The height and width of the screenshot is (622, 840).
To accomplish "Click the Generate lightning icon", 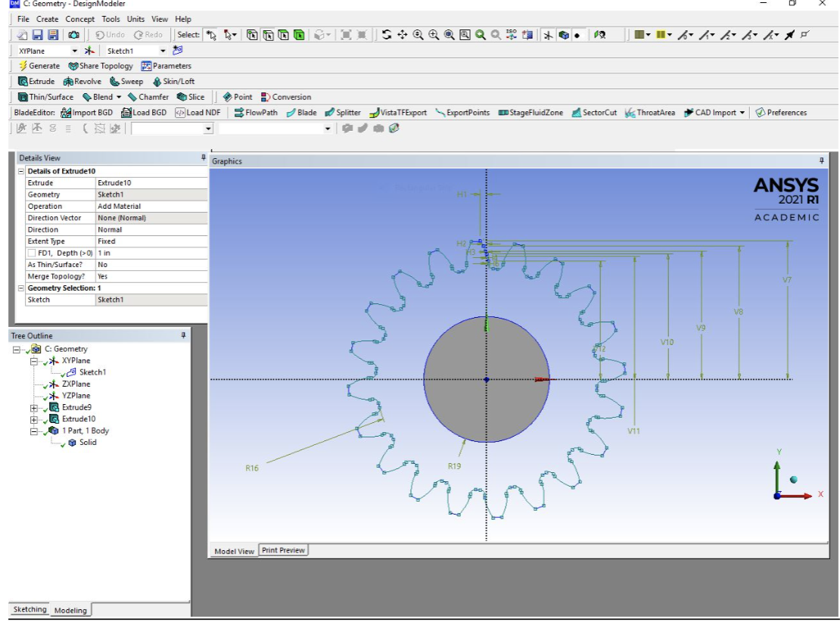I will point(23,66).
